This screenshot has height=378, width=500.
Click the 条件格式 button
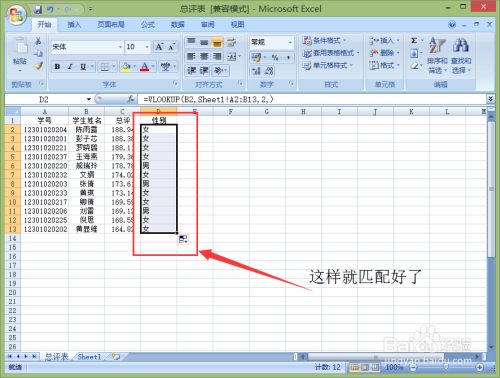click(324, 41)
